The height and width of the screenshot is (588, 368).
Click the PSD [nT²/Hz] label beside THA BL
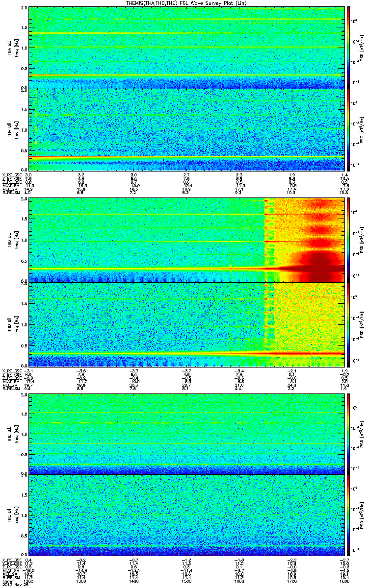click(x=361, y=48)
